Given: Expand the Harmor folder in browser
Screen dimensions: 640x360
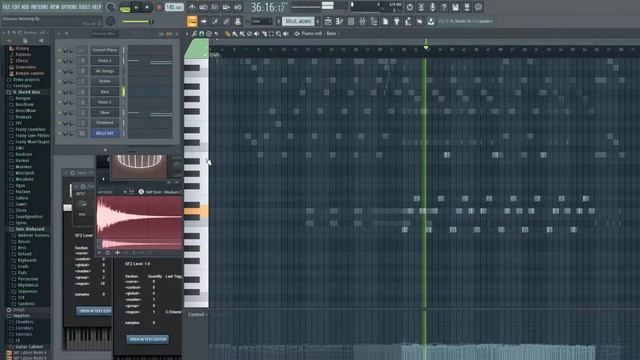Looking at the screenshot, I should pos(23,160).
